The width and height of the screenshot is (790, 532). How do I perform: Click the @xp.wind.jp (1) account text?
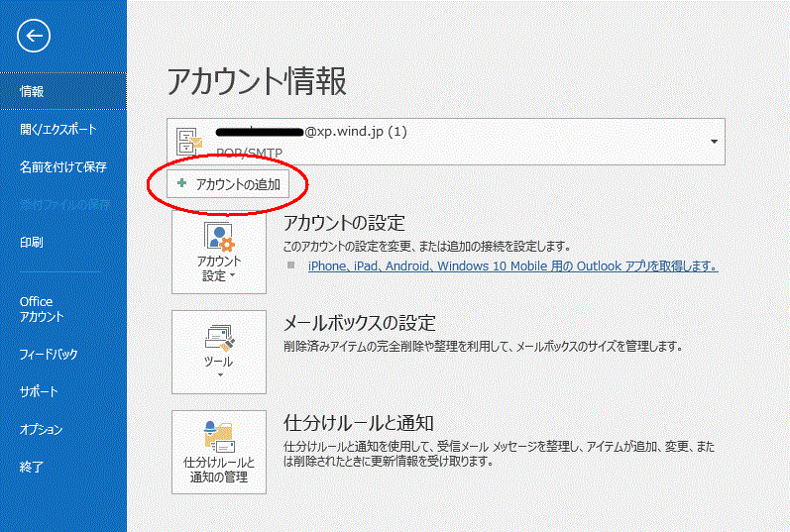click(356, 132)
